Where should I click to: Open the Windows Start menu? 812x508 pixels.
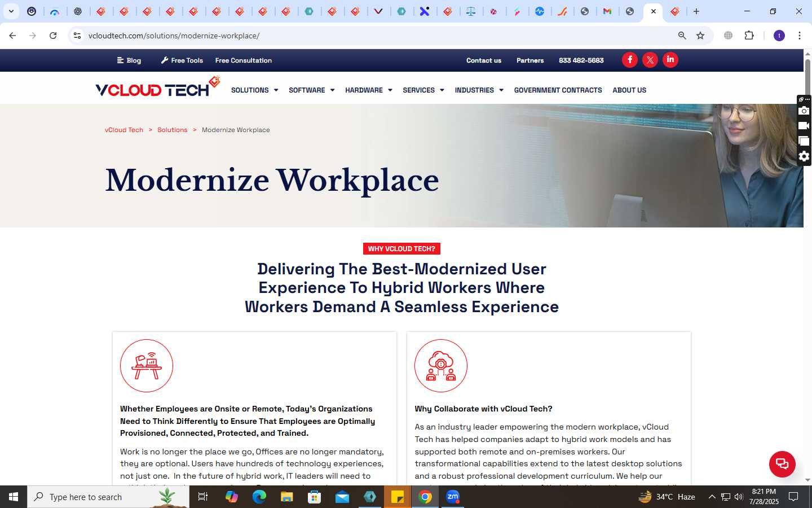(14, 497)
